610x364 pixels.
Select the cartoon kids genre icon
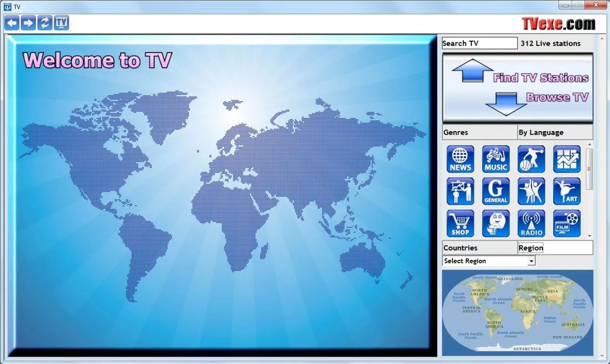point(496,223)
